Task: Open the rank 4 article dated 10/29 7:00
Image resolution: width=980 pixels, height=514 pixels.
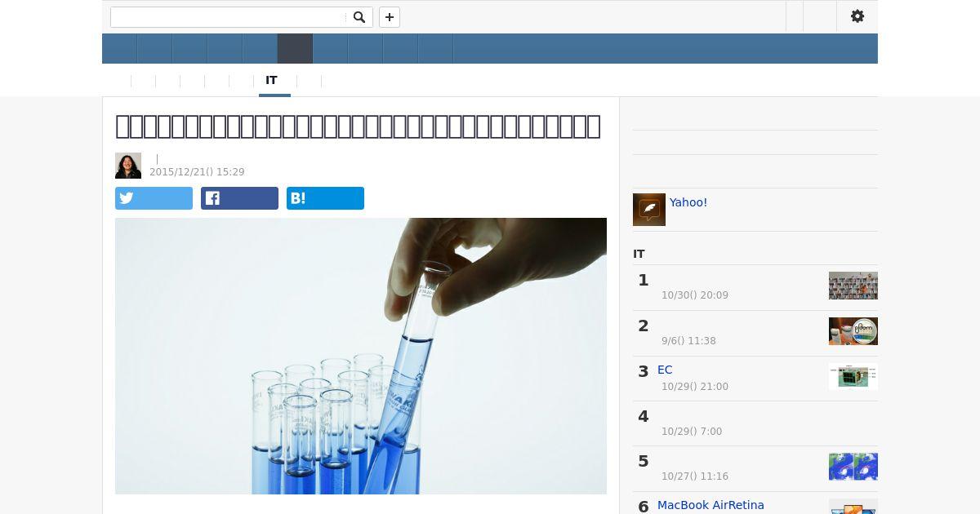Action: (755, 423)
